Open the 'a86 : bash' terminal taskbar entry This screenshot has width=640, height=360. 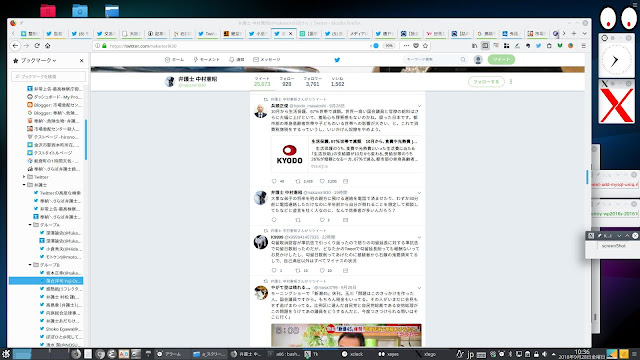tap(284, 354)
